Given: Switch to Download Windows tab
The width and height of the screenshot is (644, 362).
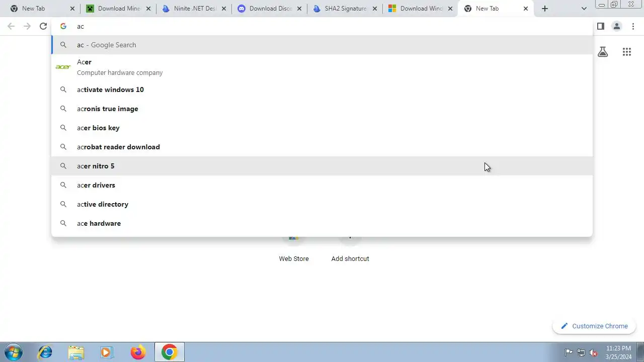Looking at the screenshot, I should pyautogui.click(x=421, y=9).
